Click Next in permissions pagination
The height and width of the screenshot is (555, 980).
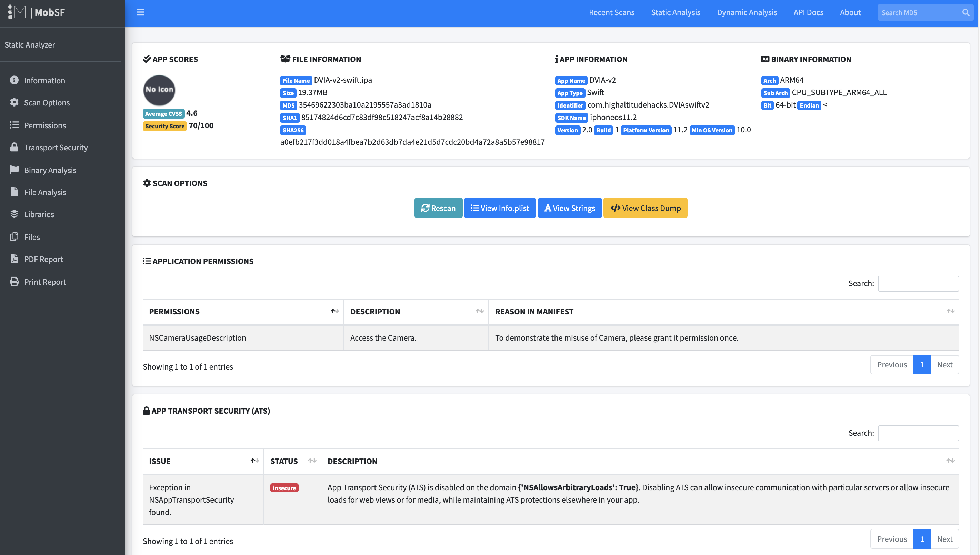click(x=944, y=364)
